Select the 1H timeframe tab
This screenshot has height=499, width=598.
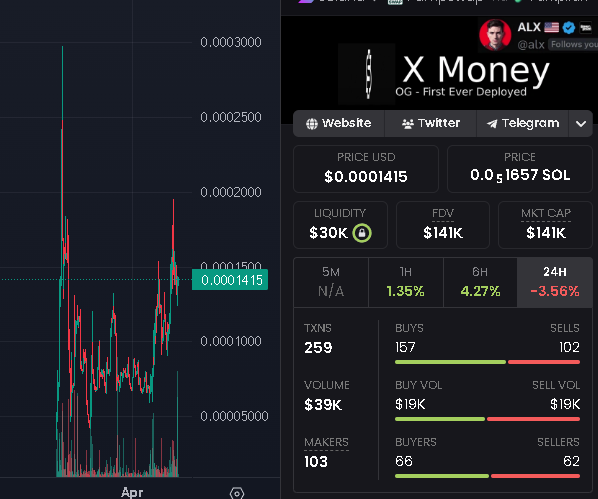coord(406,282)
